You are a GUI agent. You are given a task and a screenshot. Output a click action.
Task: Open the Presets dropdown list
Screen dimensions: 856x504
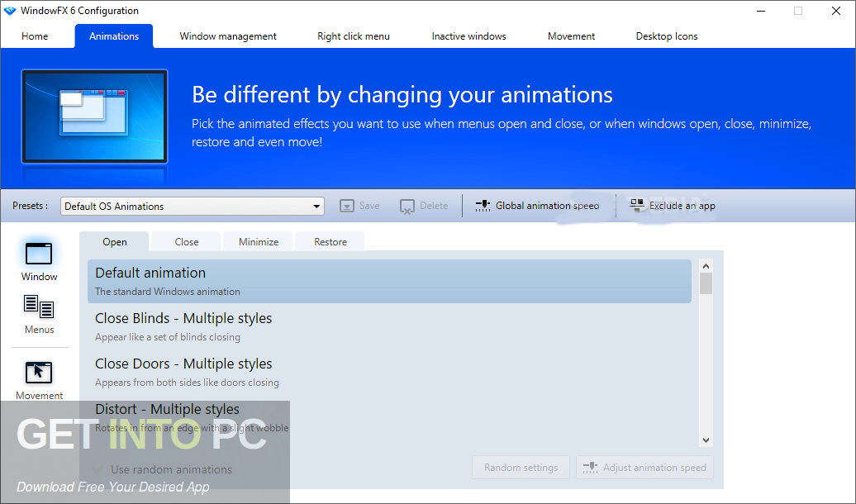click(193, 206)
